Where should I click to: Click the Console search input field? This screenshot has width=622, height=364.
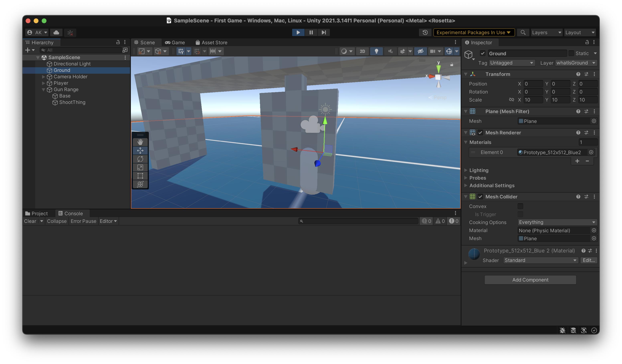point(358,221)
